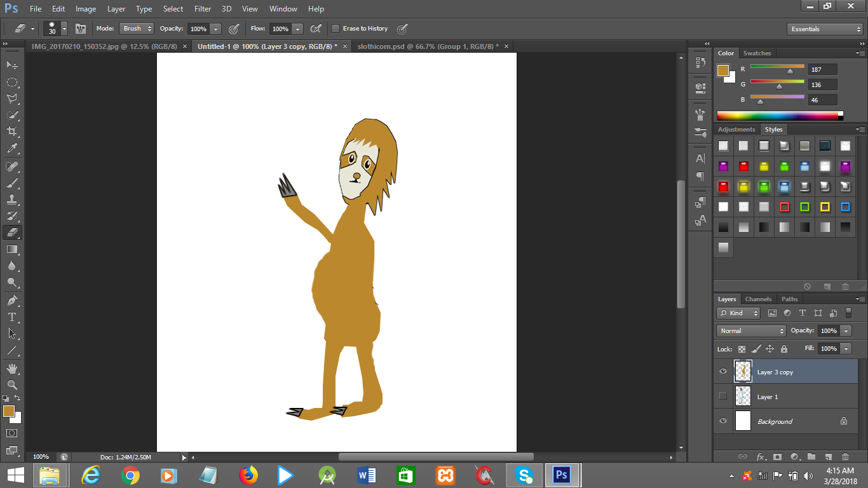Toggle airbrush build-up in options bar

coord(315,29)
